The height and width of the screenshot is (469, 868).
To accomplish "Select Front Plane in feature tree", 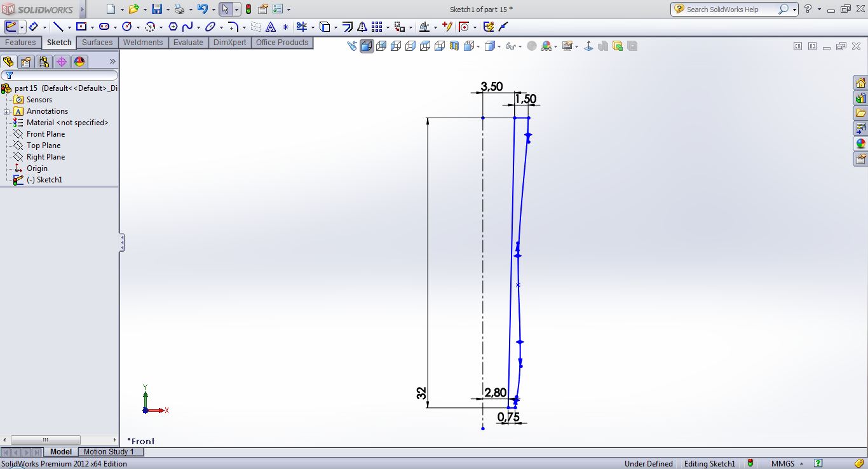I will point(45,134).
